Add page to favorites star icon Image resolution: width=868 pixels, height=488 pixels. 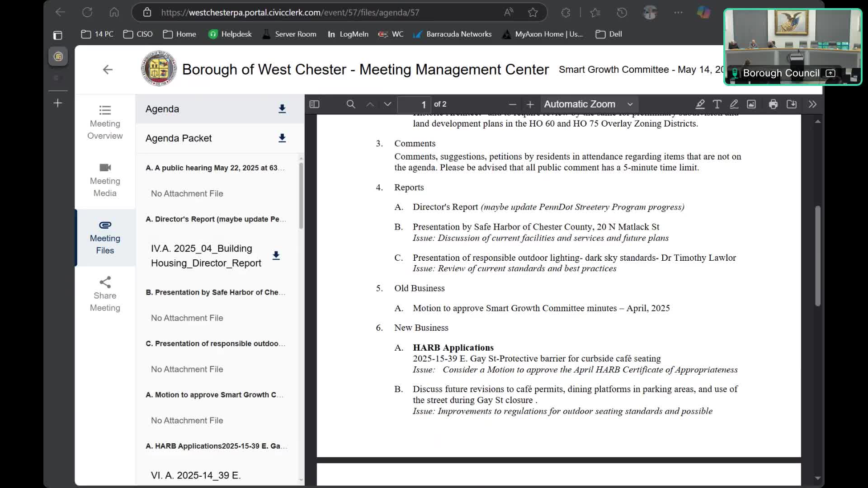pos(533,12)
